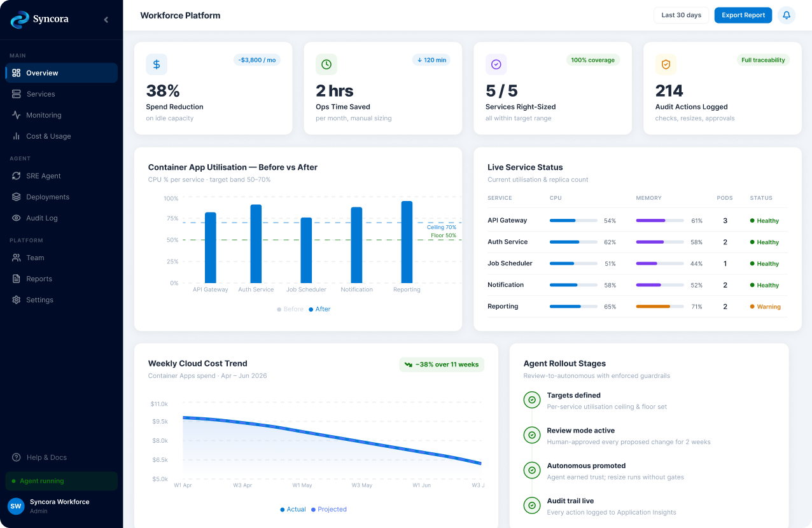Open the notifications bell

787,15
